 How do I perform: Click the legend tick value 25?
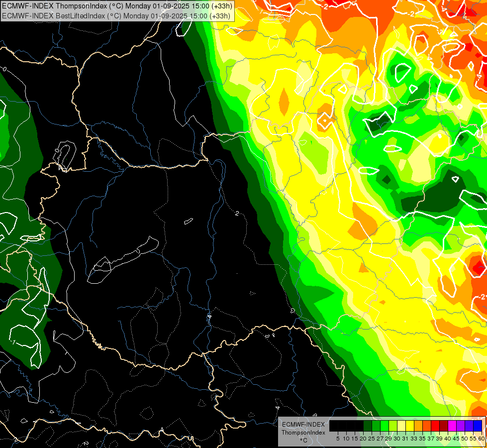(372, 439)
